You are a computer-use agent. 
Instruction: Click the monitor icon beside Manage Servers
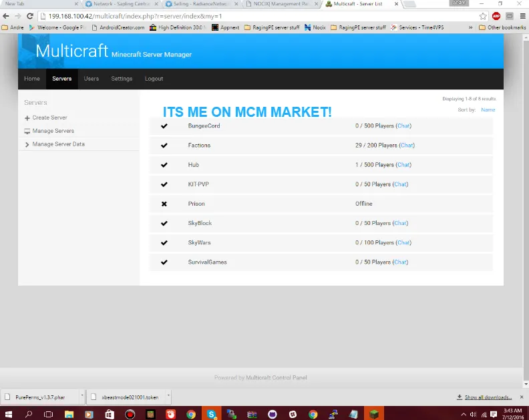(x=27, y=132)
